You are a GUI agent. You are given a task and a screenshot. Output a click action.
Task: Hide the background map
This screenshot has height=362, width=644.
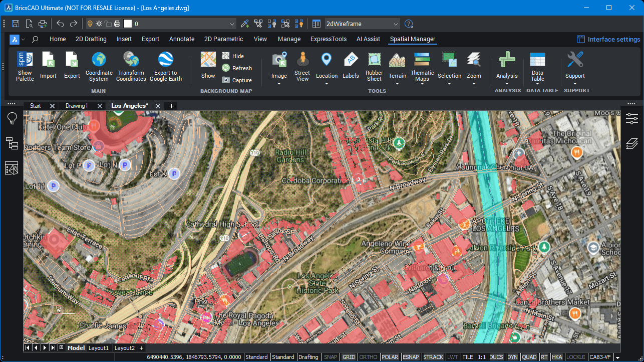(233, 56)
